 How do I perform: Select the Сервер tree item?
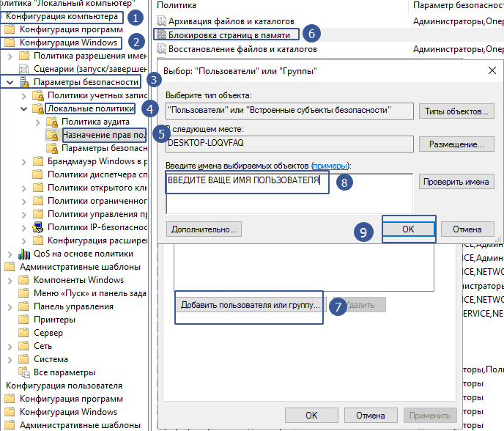(48, 333)
